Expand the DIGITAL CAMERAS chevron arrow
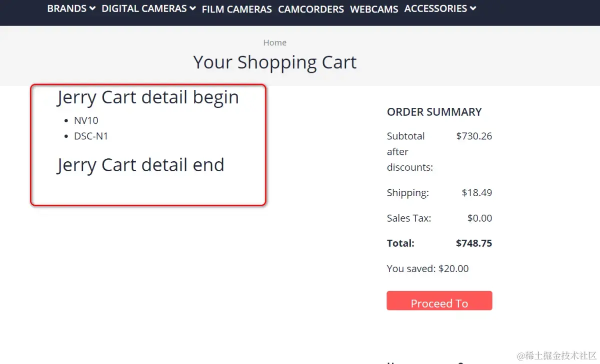Screen dimensions: 600x364 (192, 8)
